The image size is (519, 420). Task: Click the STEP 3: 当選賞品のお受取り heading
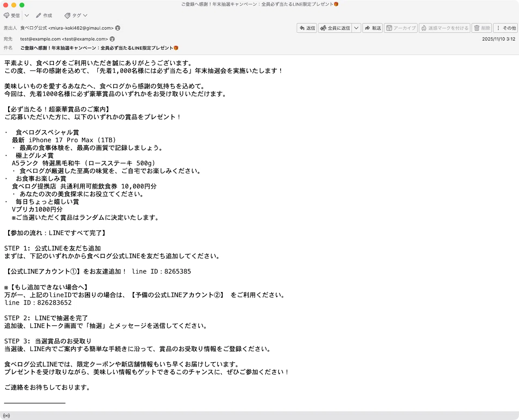tap(48, 341)
